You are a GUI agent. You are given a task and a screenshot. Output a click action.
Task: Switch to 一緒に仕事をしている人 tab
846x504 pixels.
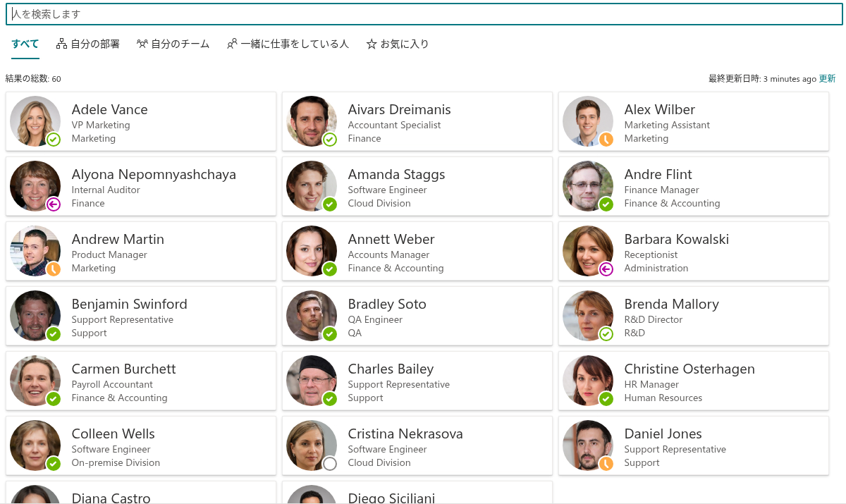pyautogui.click(x=288, y=44)
